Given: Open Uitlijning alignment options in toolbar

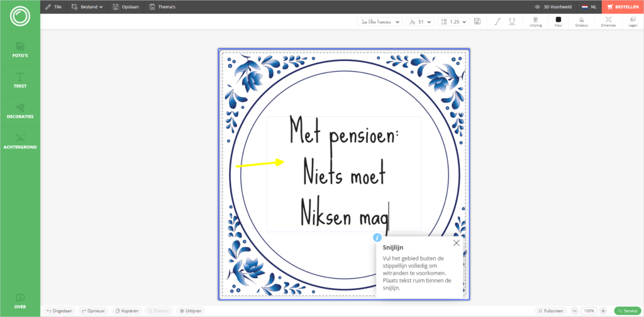Looking at the screenshot, I should tap(535, 21).
